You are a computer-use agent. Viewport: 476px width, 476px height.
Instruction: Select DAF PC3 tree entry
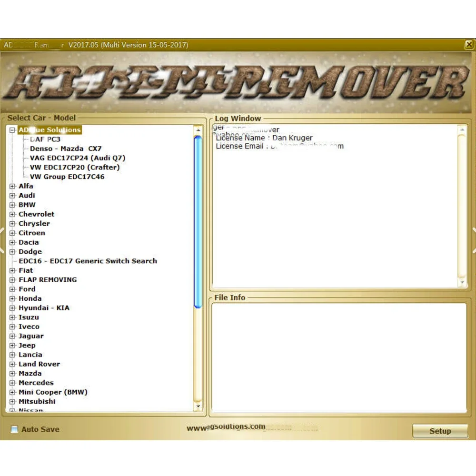click(45, 139)
